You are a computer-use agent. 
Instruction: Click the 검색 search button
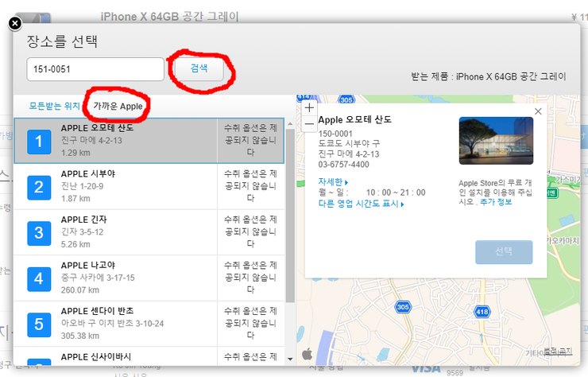click(x=199, y=68)
